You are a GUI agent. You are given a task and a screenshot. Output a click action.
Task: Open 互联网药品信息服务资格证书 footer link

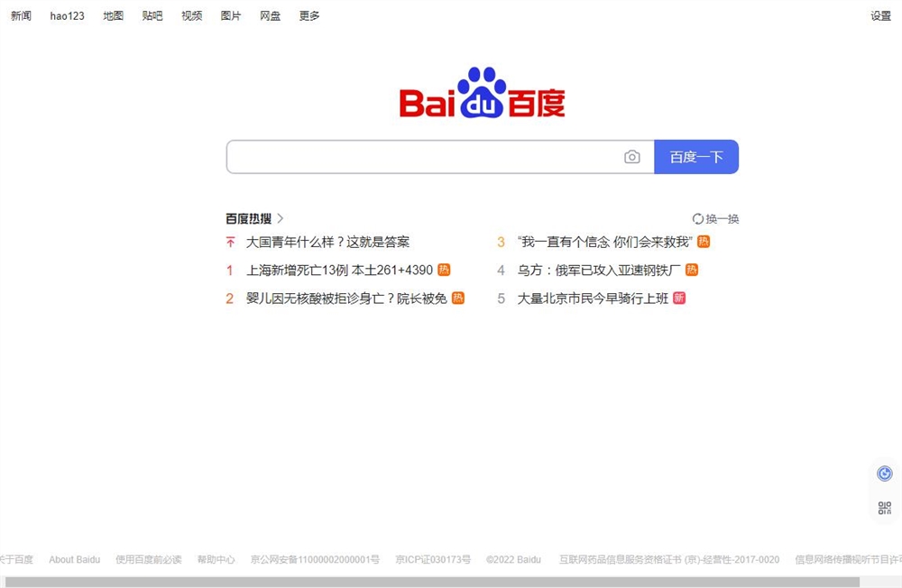(x=669, y=559)
